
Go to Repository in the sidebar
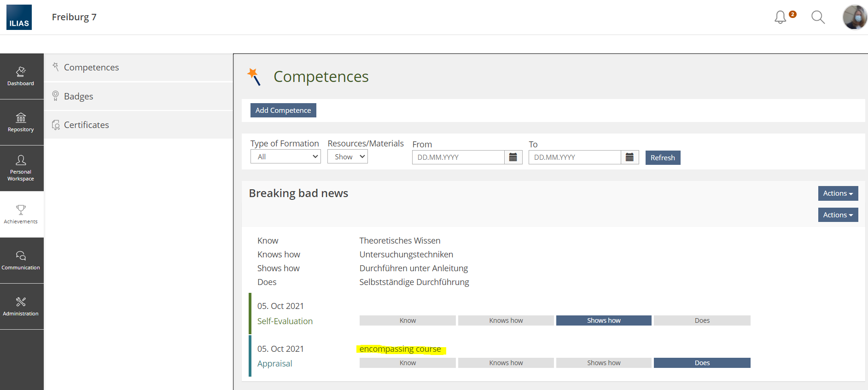[x=21, y=122]
